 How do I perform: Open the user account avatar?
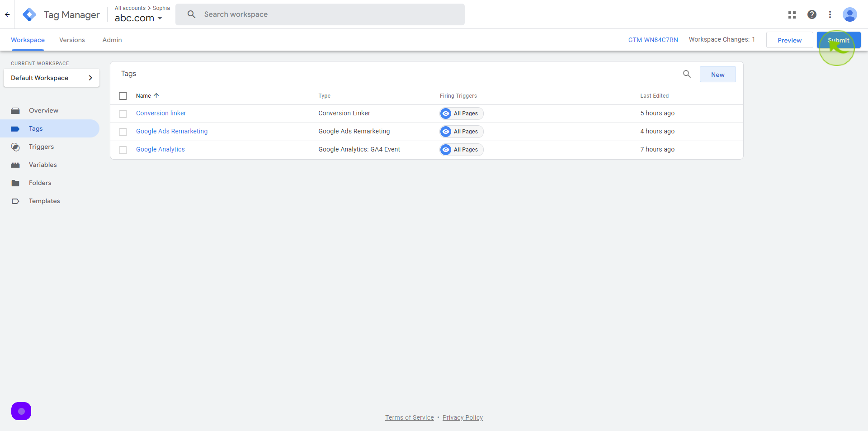coord(850,14)
